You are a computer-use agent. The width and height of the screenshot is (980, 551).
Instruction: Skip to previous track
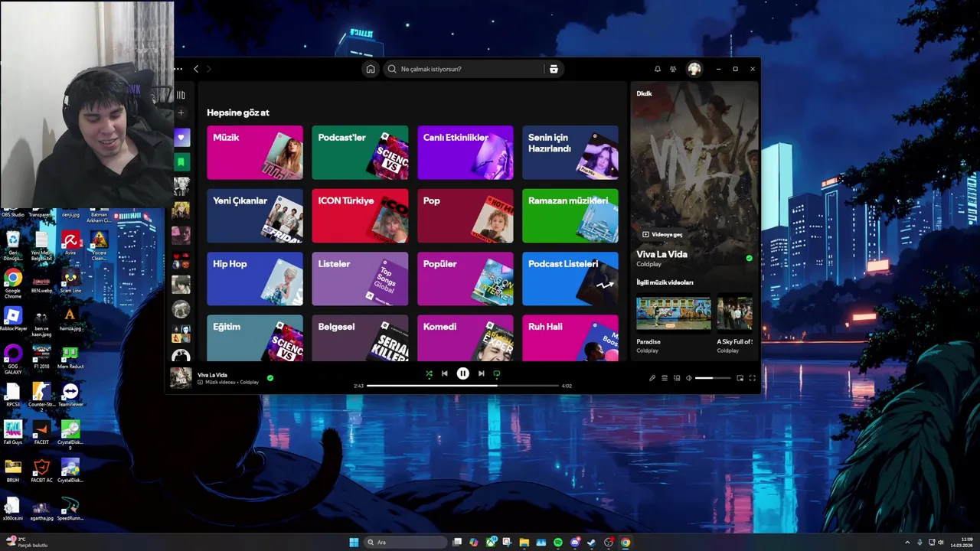point(445,373)
